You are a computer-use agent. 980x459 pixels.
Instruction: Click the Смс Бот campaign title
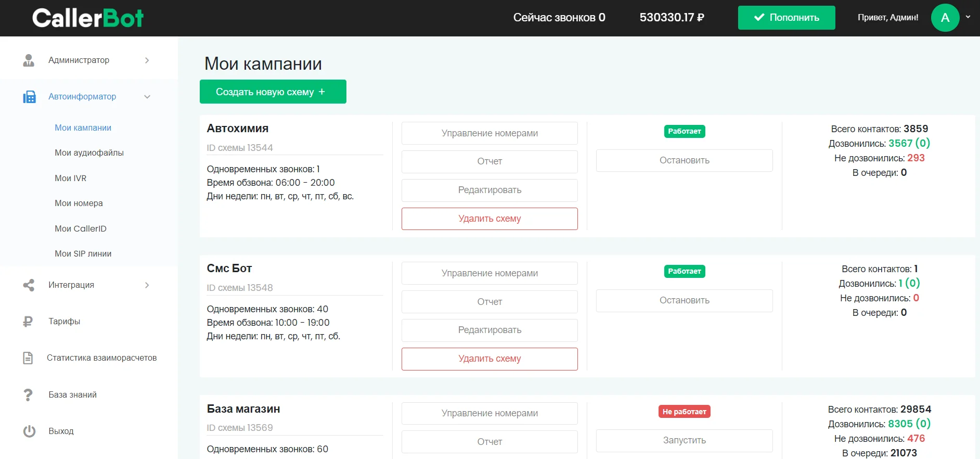click(229, 269)
